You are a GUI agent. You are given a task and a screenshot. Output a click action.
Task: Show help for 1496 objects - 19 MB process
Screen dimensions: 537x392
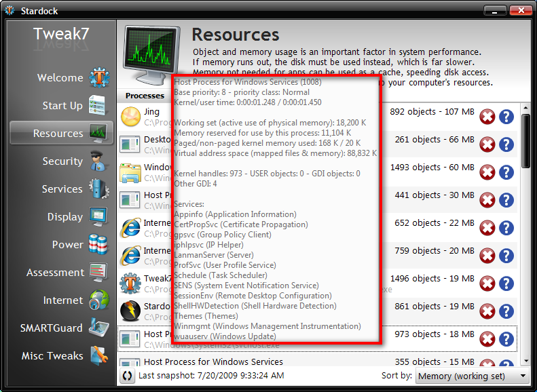(506, 283)
